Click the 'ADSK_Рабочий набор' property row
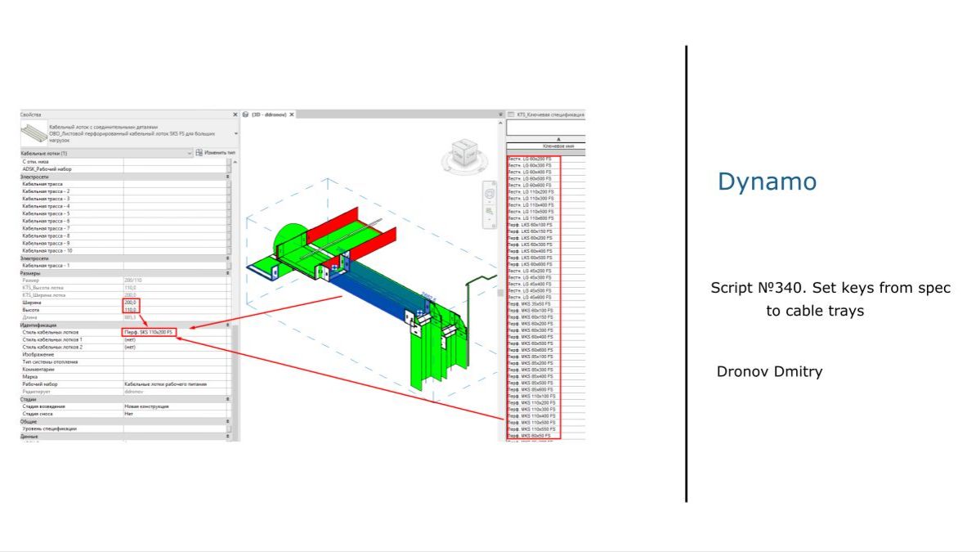The height and width of the screenshot is (552, 980). (x=126, y=168)
